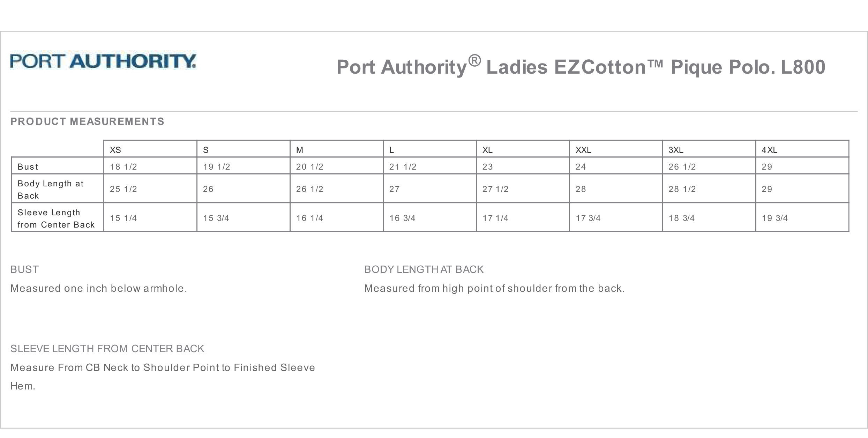Click the Ladies EZCotton Pique Polo title
868x438 pixels.
point(581,67)
